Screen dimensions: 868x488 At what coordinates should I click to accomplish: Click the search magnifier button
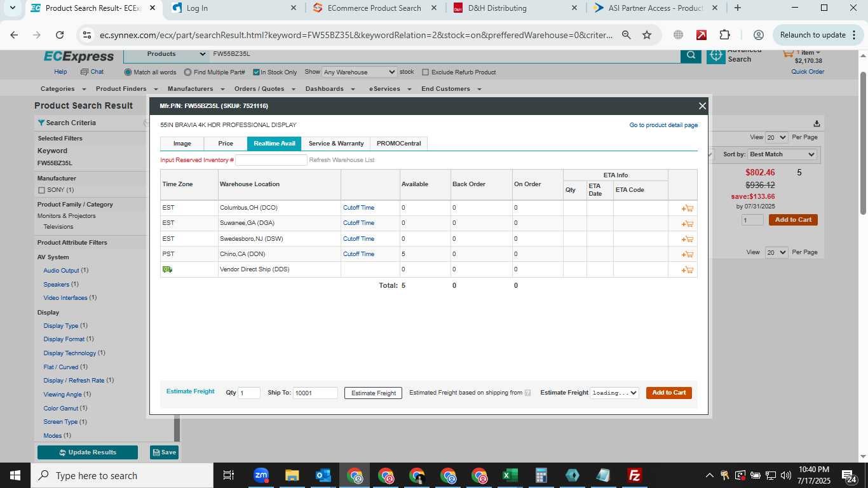[691, 56]
